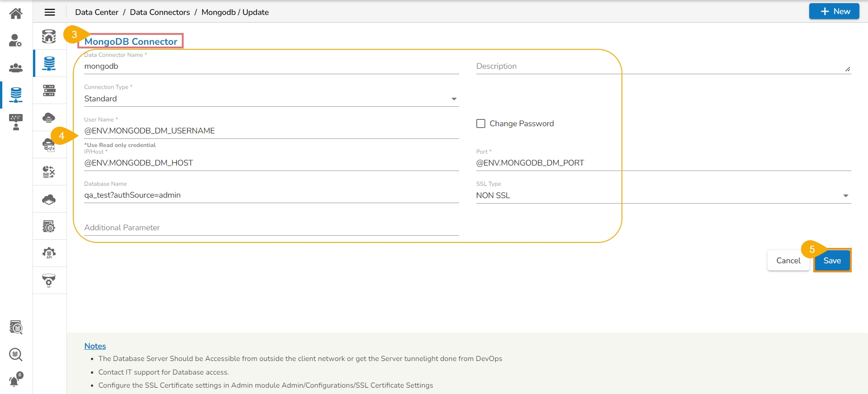Click the Notes link

coord(95,346)
